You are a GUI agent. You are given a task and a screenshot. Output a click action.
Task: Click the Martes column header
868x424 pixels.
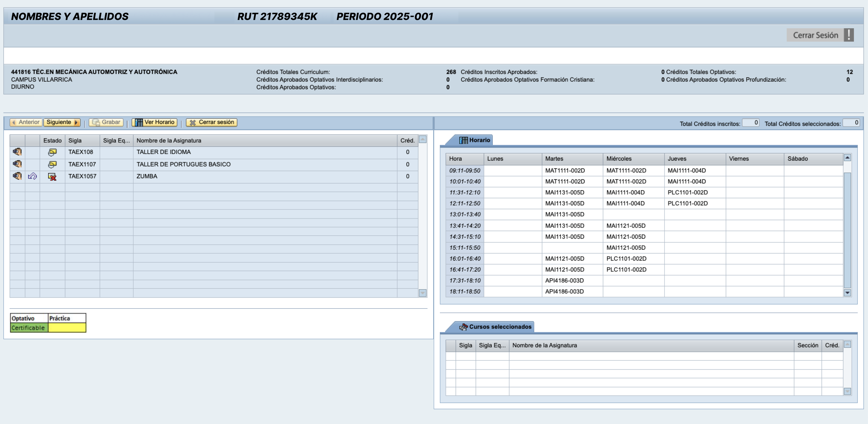[x=572, y=159]
